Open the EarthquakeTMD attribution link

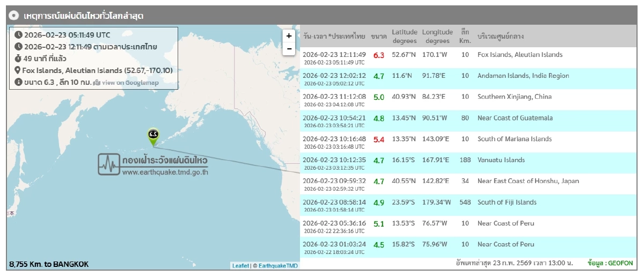click(278, 266)
